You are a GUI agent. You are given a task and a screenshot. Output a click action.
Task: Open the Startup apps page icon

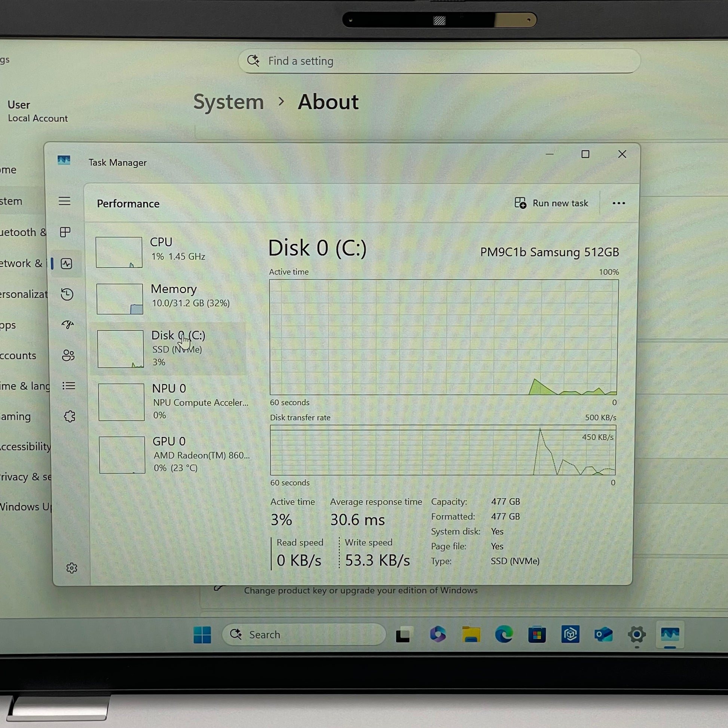(x=68, y=324)
